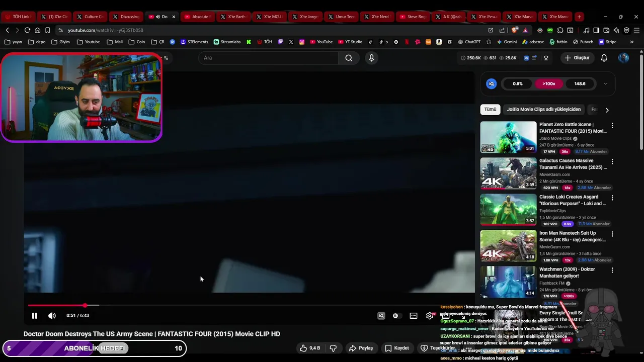
Task: Open options menu for Galactus Causes Massive Tsunami
Action: tap(612, 161)
